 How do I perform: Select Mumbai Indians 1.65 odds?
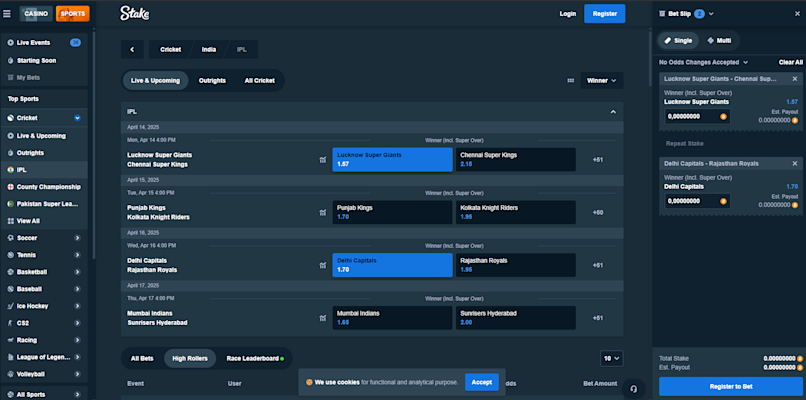tap(393, 318)
